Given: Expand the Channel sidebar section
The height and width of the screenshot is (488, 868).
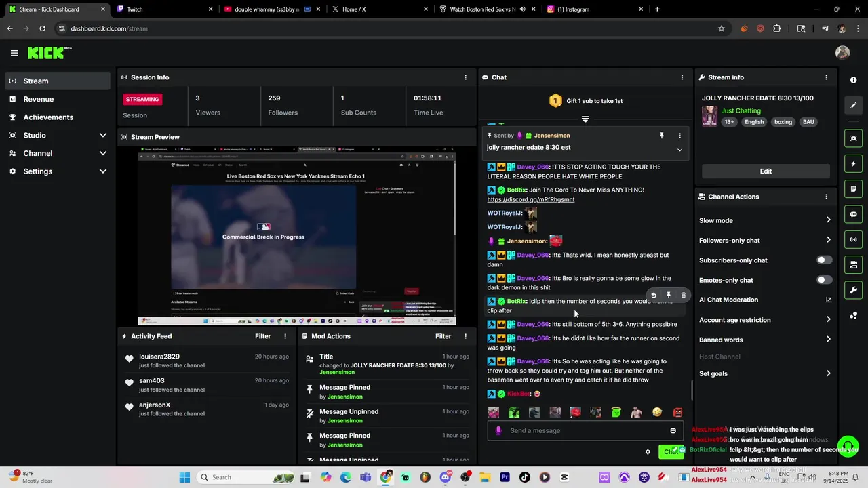Looking at the screenshot, I should (103, 153).
